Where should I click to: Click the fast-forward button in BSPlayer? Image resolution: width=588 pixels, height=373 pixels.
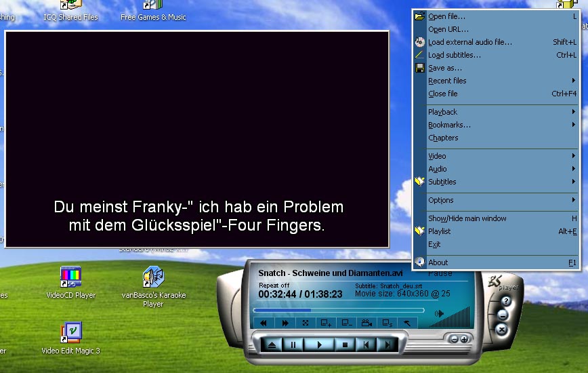285,323
